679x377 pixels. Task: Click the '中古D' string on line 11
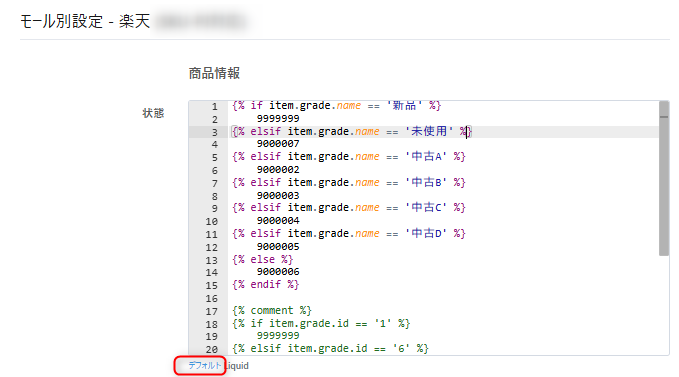(x=426, y=233)
